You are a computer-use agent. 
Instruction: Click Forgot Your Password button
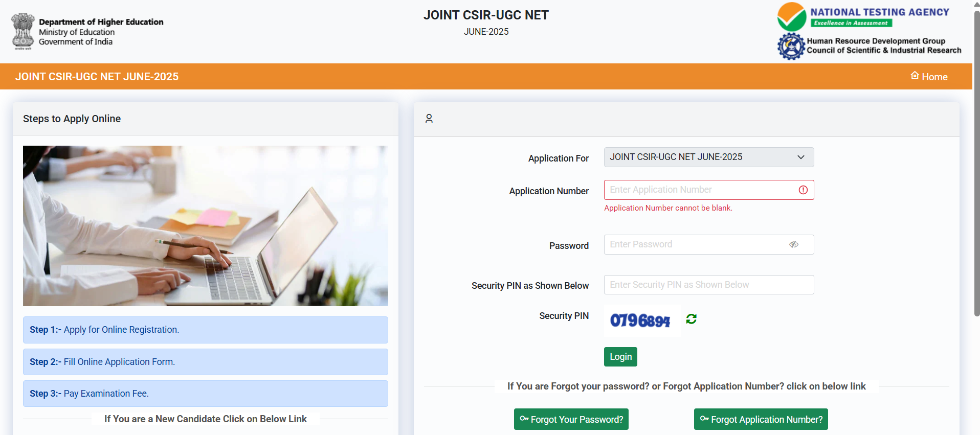tap(571, 419)
